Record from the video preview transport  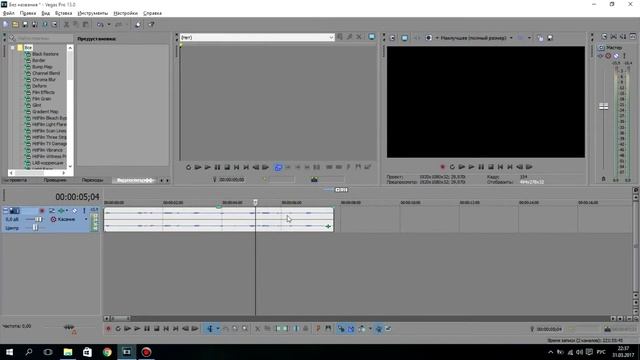(x=442, y=167)
